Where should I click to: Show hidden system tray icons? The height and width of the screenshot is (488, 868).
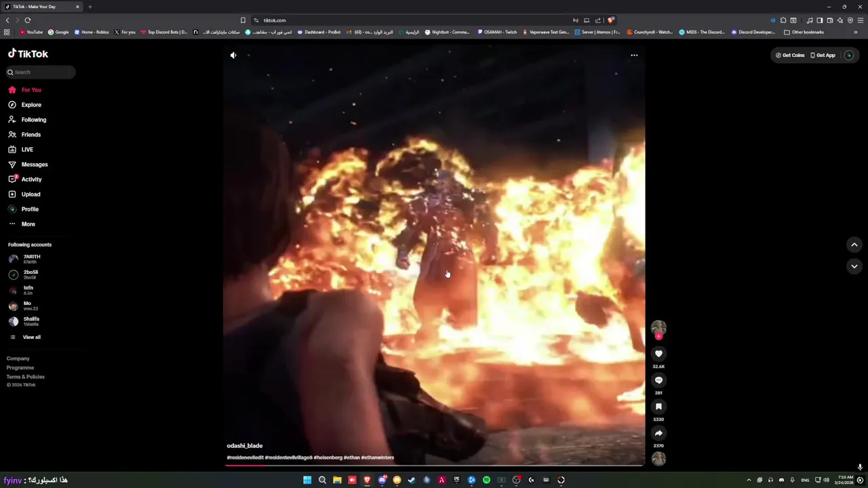pyautogui.click(x=749, y=480)
